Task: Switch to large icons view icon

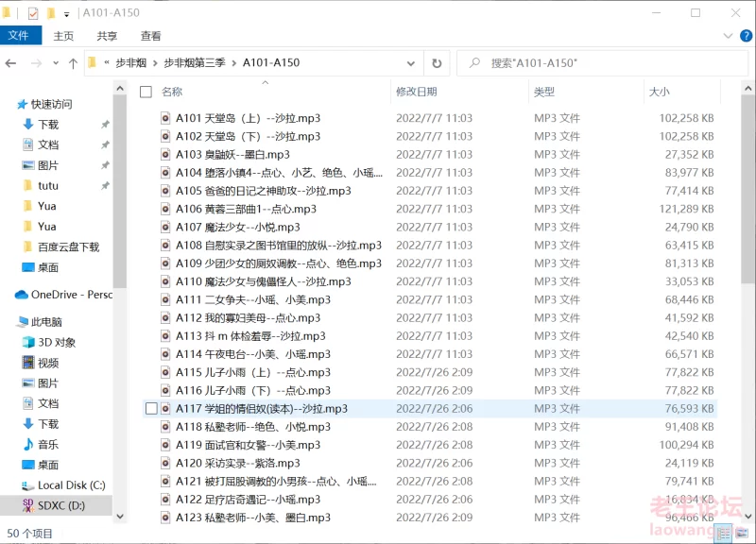Action: (742, 534)
